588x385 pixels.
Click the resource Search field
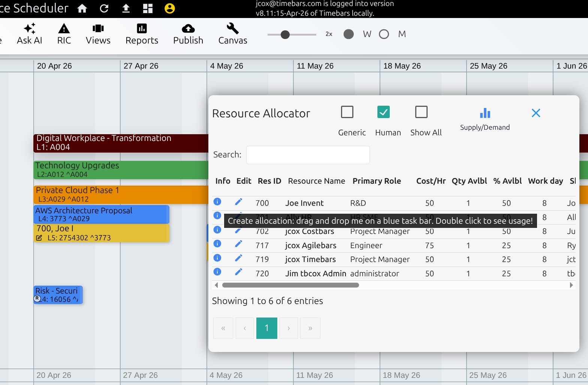coord(308,155)
